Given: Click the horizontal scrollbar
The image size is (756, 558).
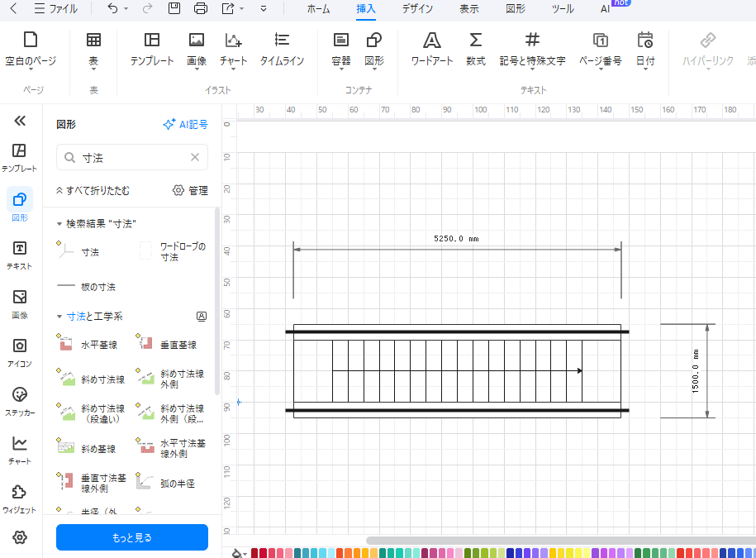Looking at the screenshot, I should point(560,540).
